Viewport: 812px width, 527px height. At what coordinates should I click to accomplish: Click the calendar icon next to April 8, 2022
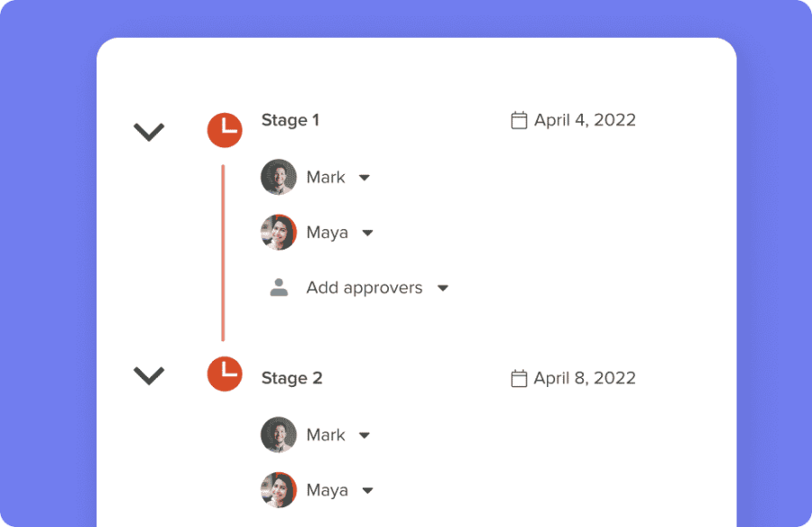pos(520,378)
